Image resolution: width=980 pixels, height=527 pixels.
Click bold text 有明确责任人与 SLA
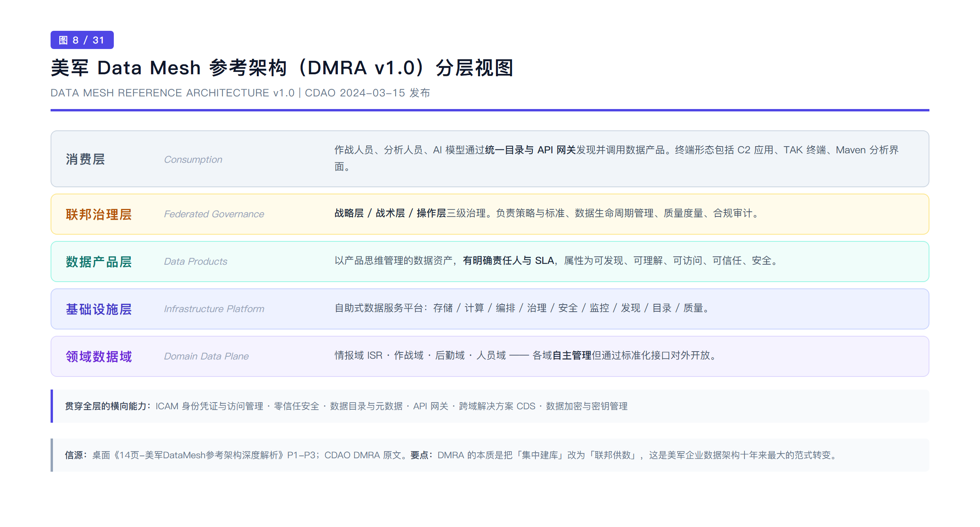508,261
